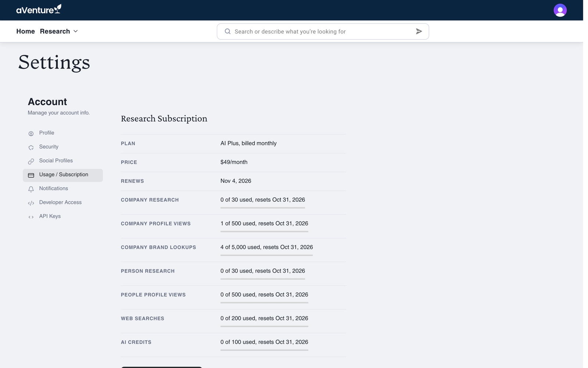588x368 pixels.
Task: Click the Company Research usage progress bar
Action: 263,208
